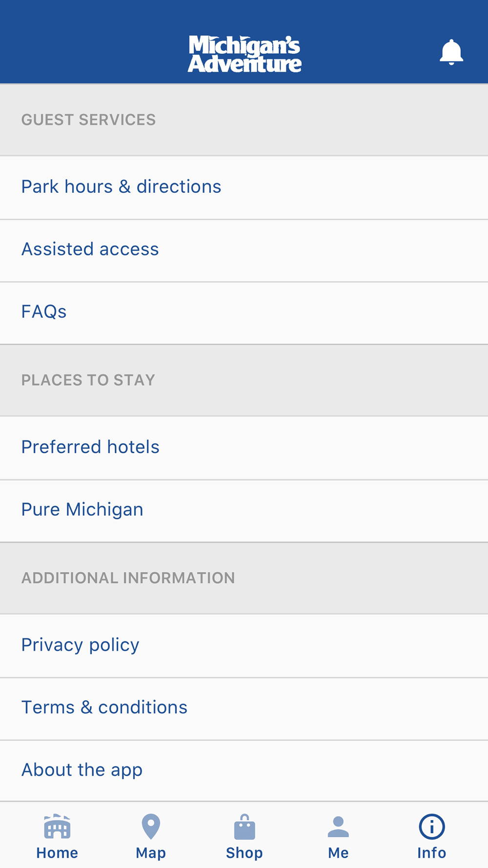Open the Assisted access page

pyautogui.click(x=90, y=249)
